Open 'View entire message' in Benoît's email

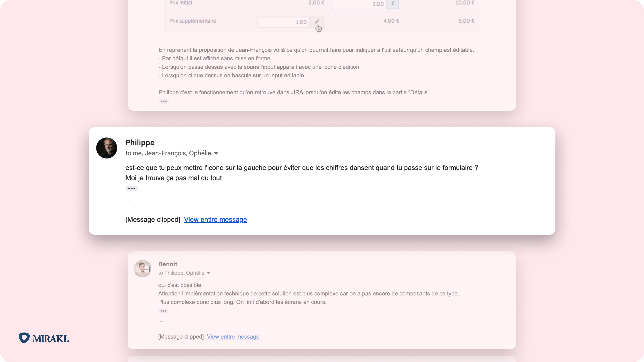point(233,337)
